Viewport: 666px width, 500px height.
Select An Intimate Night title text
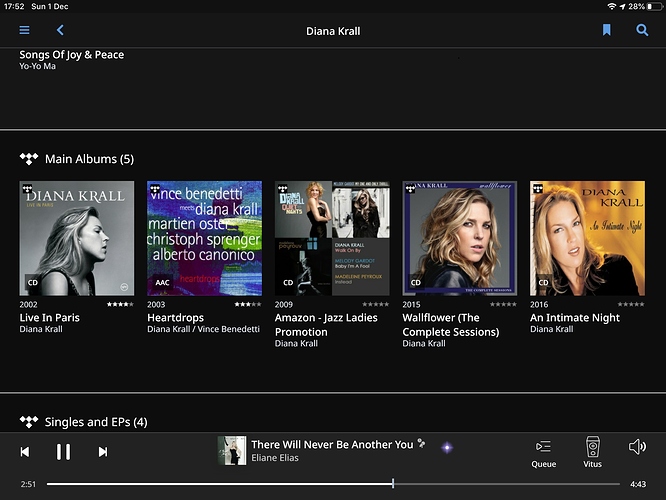click(575, 318)
